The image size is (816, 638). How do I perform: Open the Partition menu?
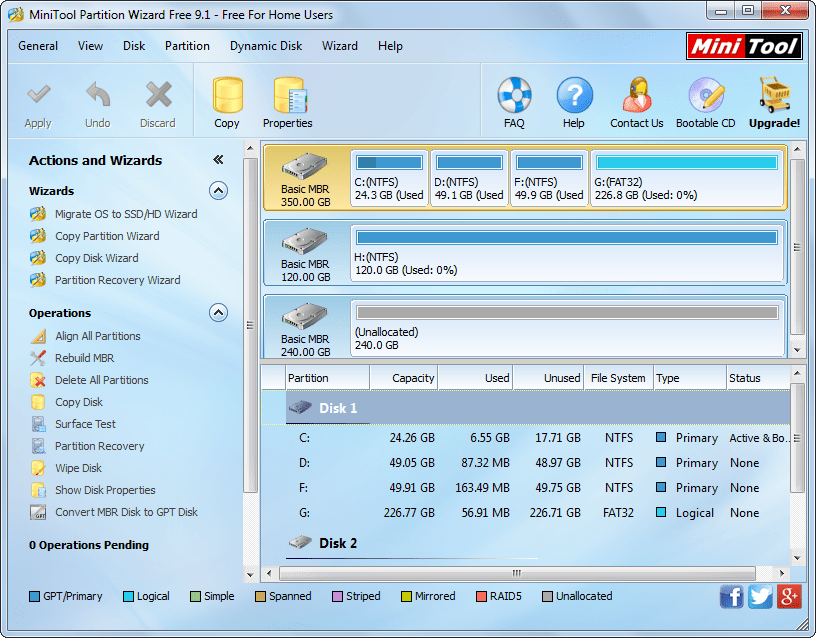(x=187, y=46)
